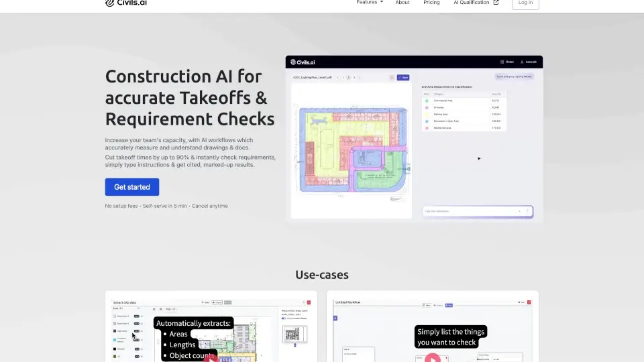Image resolution: width=644 pixels, height=362 pixels.
Task: Click the Civils.ai logo inside the demo app
Action: tap(303, 62)
